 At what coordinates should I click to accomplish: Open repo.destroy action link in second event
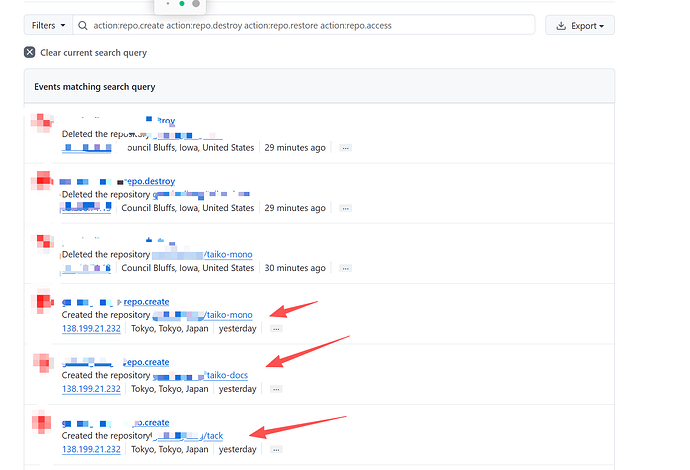click(x=150, y=181)
